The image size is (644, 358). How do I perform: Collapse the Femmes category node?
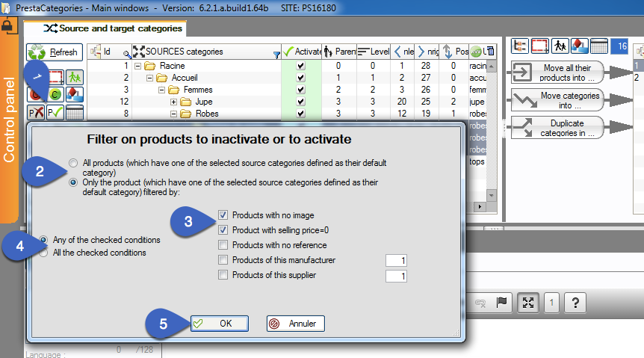point(162,90)
